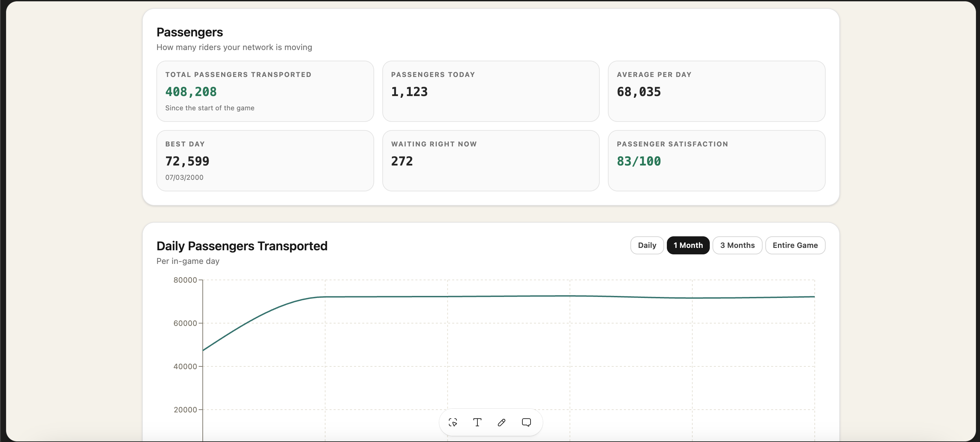Open the comment bubble tool
The height and width of the screenshot is (442, 980).
point(526,422)
